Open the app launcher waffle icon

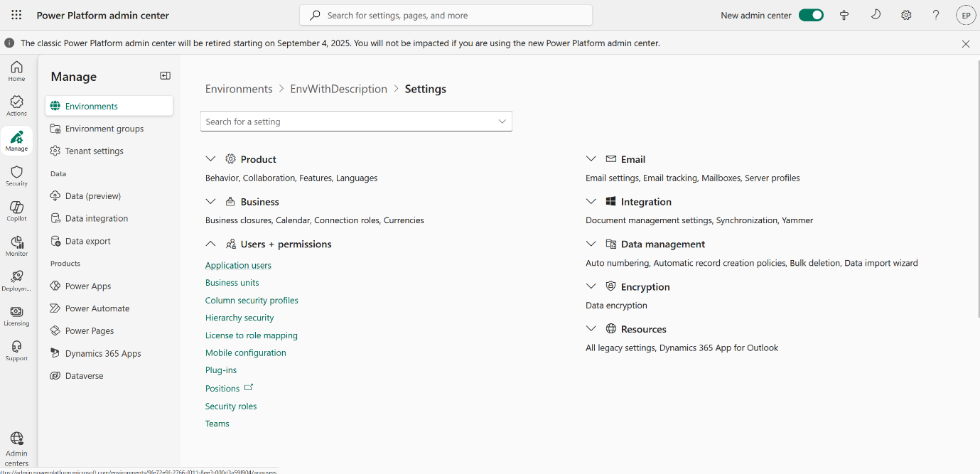coord(16,15)
